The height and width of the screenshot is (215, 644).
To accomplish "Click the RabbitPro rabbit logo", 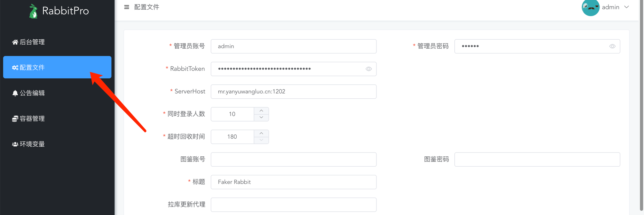I will 33,11.
